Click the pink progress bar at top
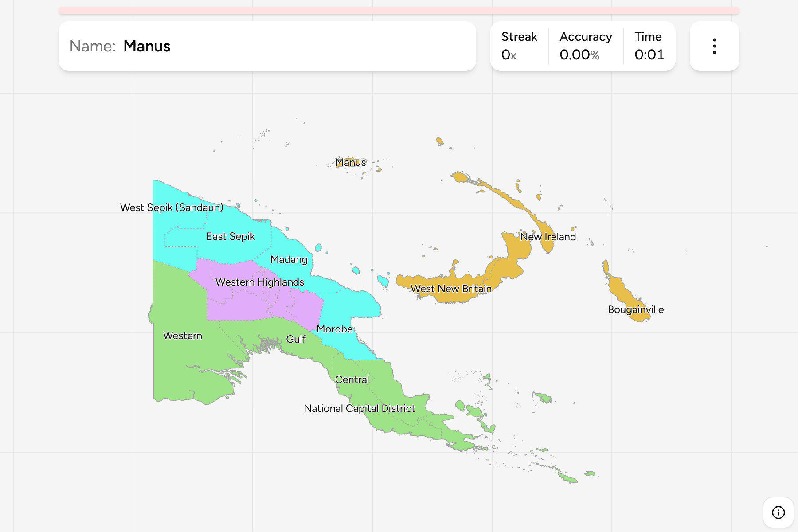This screenshot has width=798, height=532. [399, 11]
